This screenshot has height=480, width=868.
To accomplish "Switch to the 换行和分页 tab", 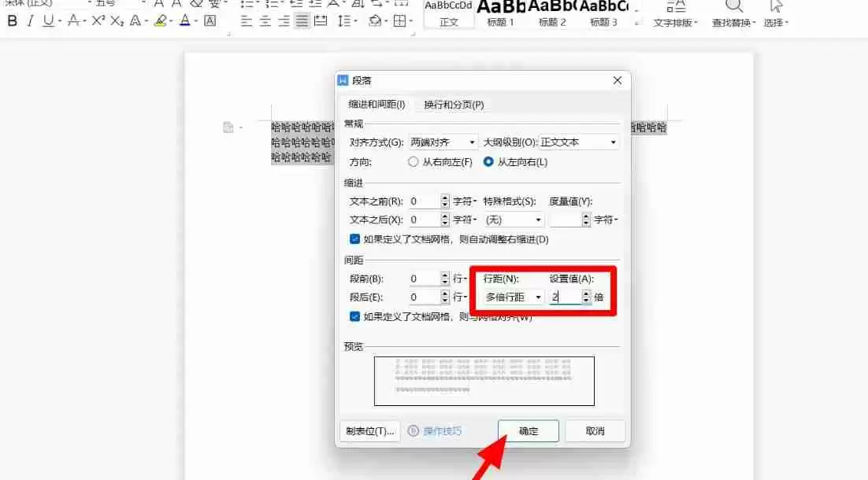I will point(452,104).
